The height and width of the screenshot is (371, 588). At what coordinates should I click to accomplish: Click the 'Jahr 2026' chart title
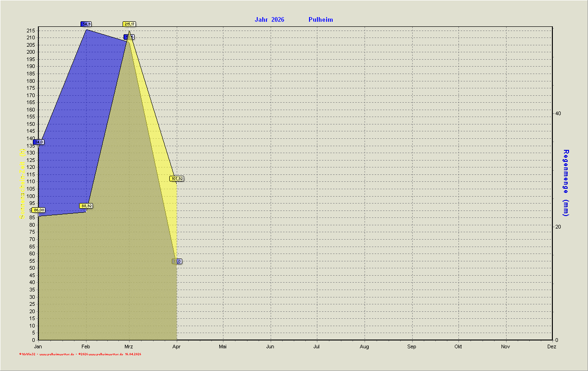(269, 19)
